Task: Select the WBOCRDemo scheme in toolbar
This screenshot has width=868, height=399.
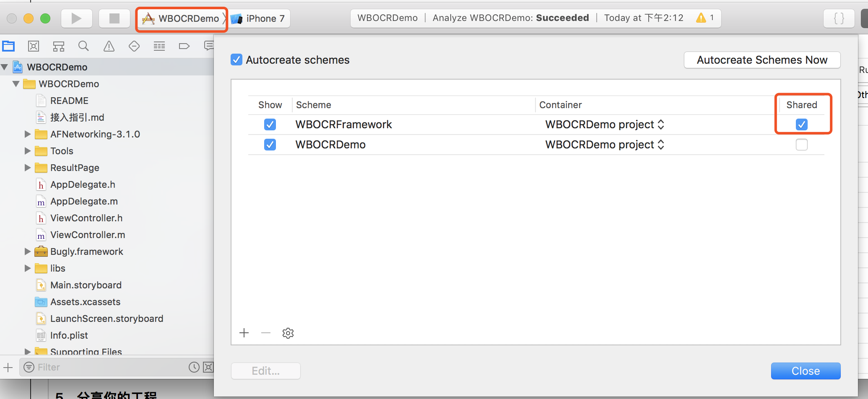Action: [181, 19]
